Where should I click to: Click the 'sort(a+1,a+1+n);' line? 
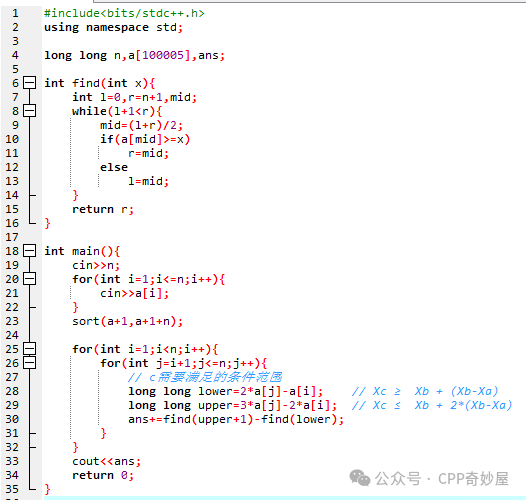coord(127,321)
